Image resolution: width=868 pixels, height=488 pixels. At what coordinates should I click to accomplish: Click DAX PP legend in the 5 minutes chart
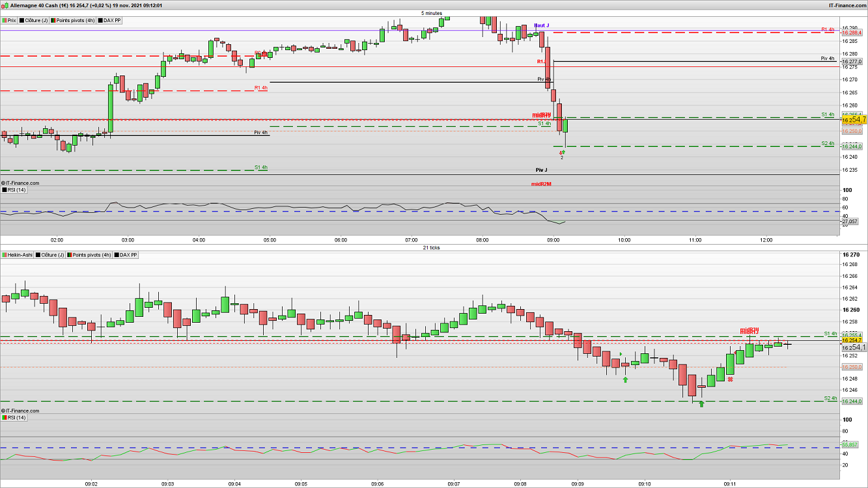109,20
